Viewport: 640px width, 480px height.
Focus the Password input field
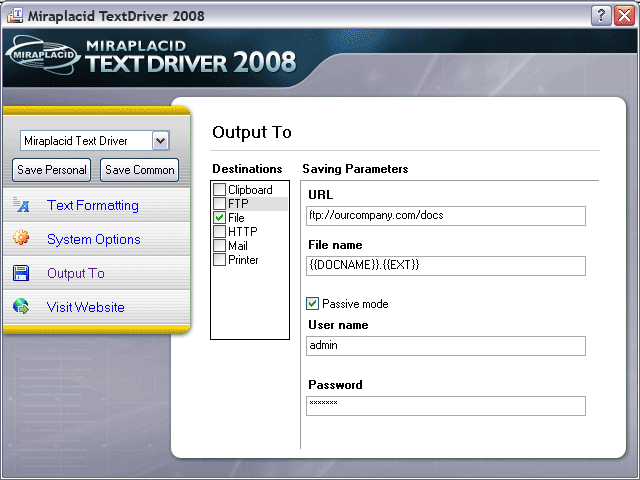[446, 406]
